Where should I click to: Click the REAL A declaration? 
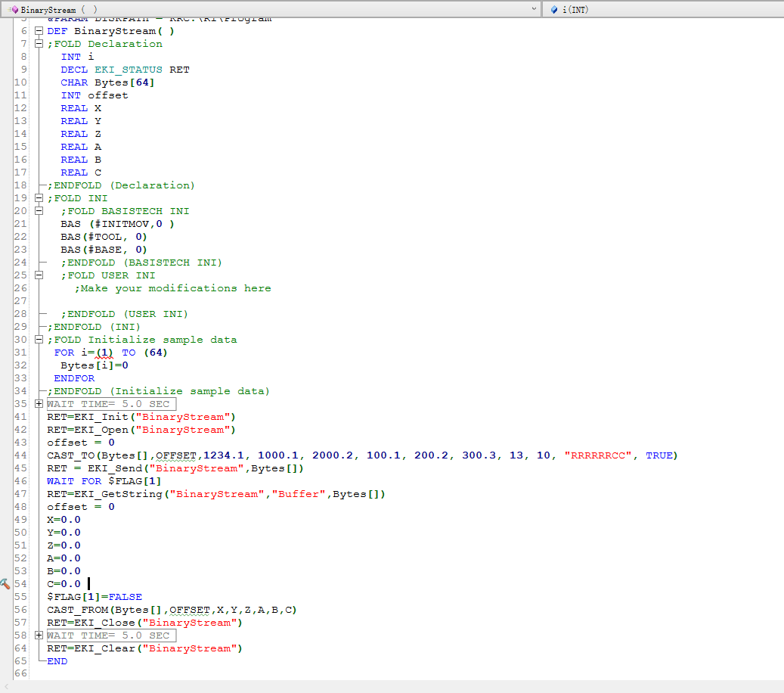click(81, 147)
